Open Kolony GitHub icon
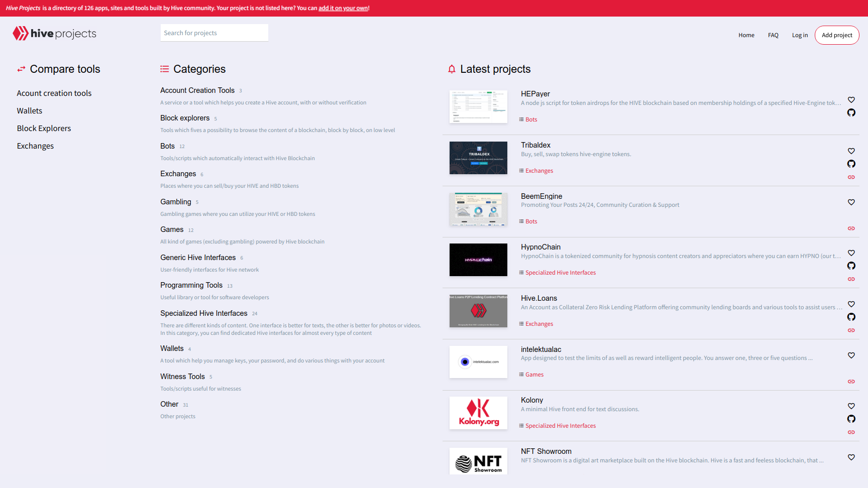Image resolution: width=868 pixels, height=488 pixels. tap(851, 419)
